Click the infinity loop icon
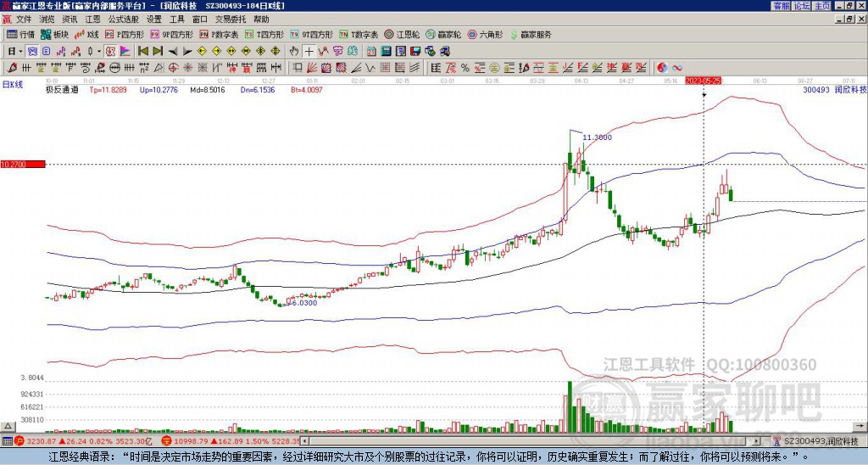 677,68
